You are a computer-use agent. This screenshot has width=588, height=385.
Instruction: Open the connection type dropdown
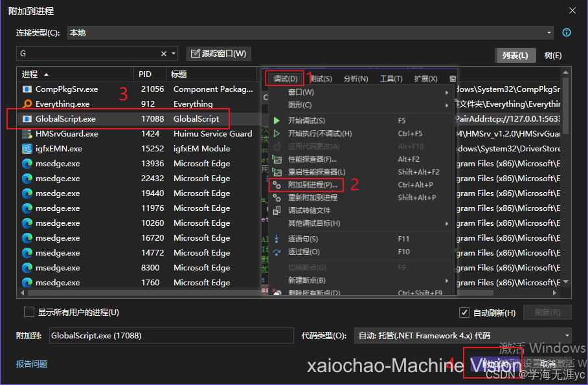549,32
